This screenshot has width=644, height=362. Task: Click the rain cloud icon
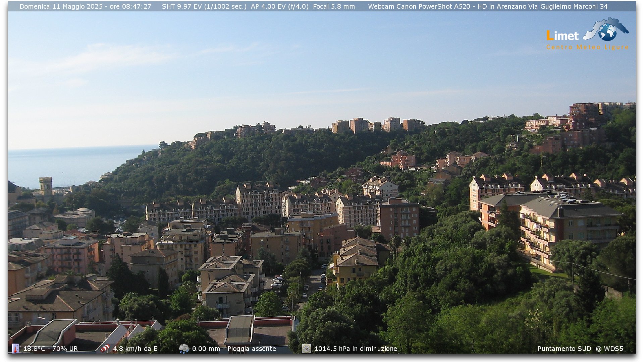pos(184,349)
